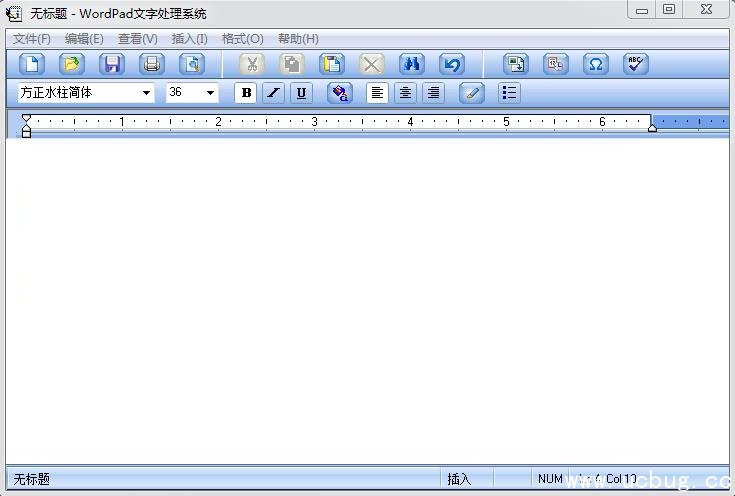Open the 插入(I) menu
Screen dimensions: 735x496
coord(189,39)
